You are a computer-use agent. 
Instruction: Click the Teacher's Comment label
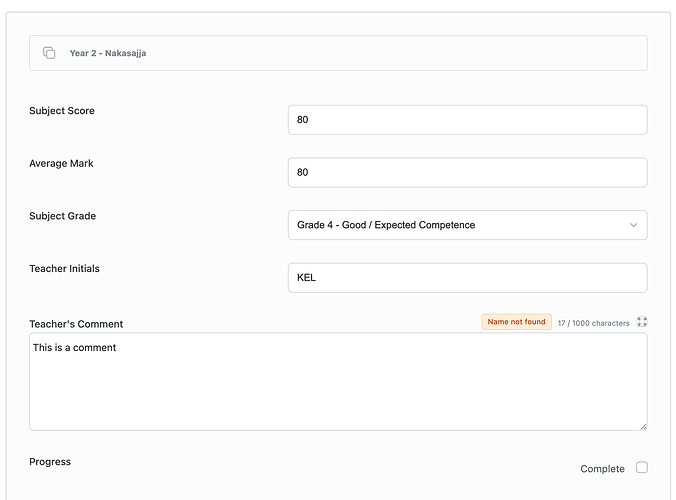(x=76, y=324)
